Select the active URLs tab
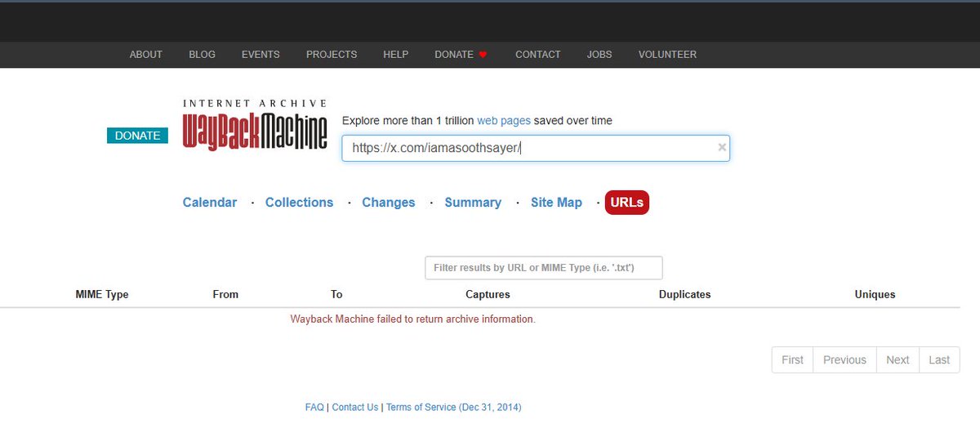This screenshot has width=980, height=424. click(627, 203)
